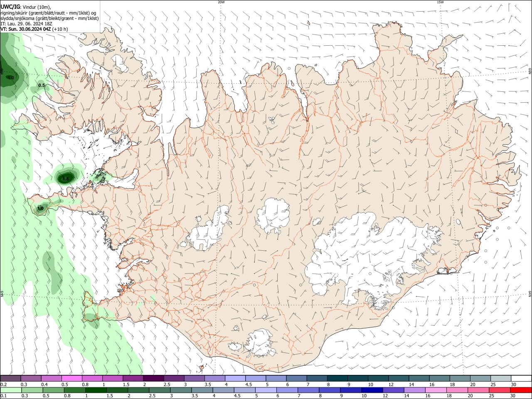
Task: Pick the crimson 25 mm rain legend swatch
Action: pyautogui.click(x=500, y=390)
